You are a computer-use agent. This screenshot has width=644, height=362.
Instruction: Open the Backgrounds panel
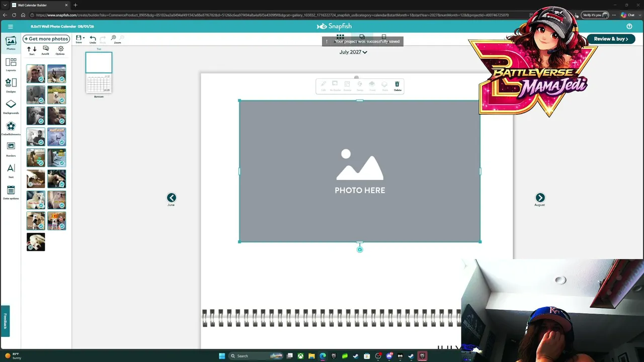11,107
